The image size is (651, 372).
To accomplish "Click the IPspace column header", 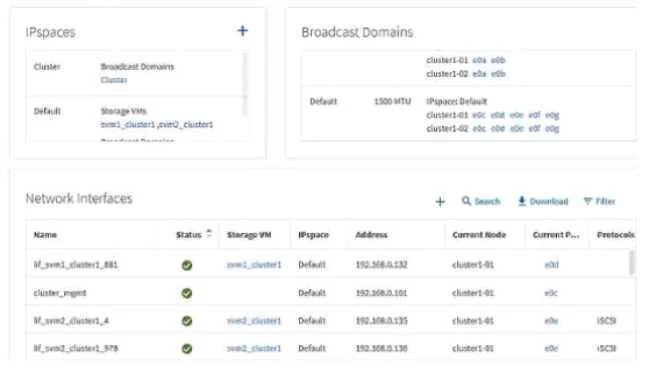I will click(313, 235).
